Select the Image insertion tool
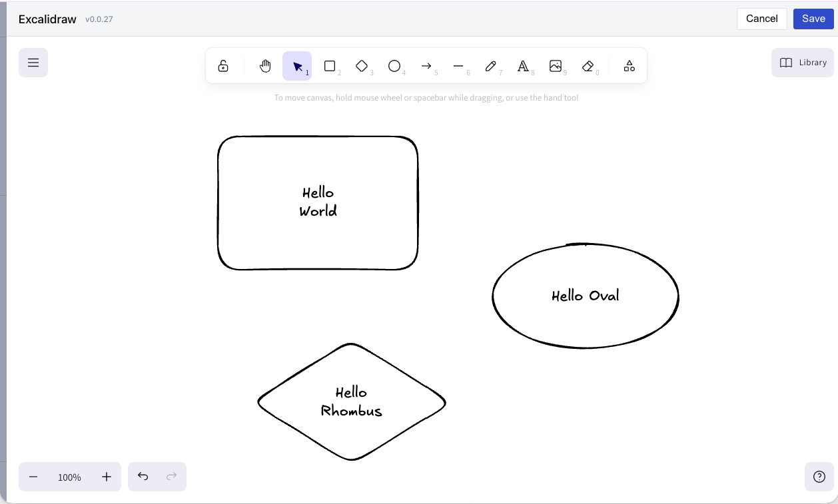 tap(556, 66)
